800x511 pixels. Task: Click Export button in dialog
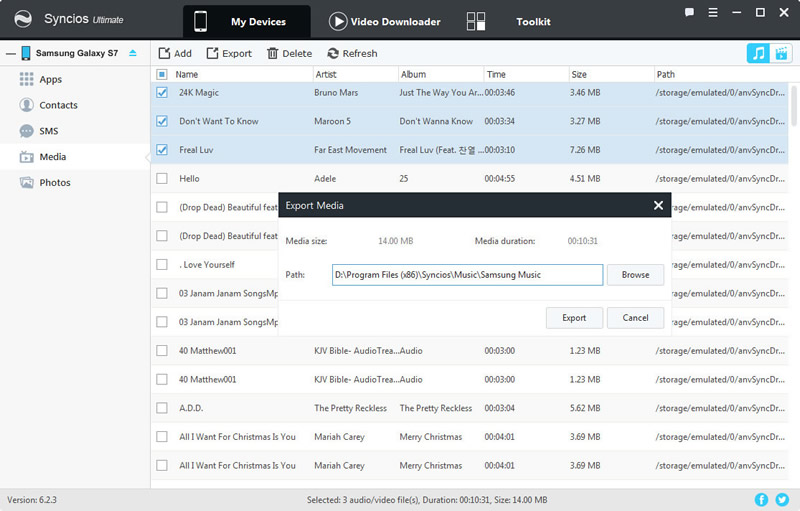coord(574,318)
